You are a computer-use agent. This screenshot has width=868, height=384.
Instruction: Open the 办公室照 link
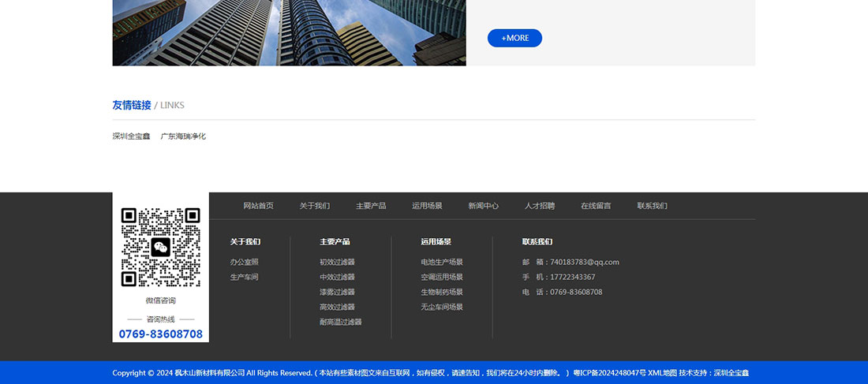(244, 262)
